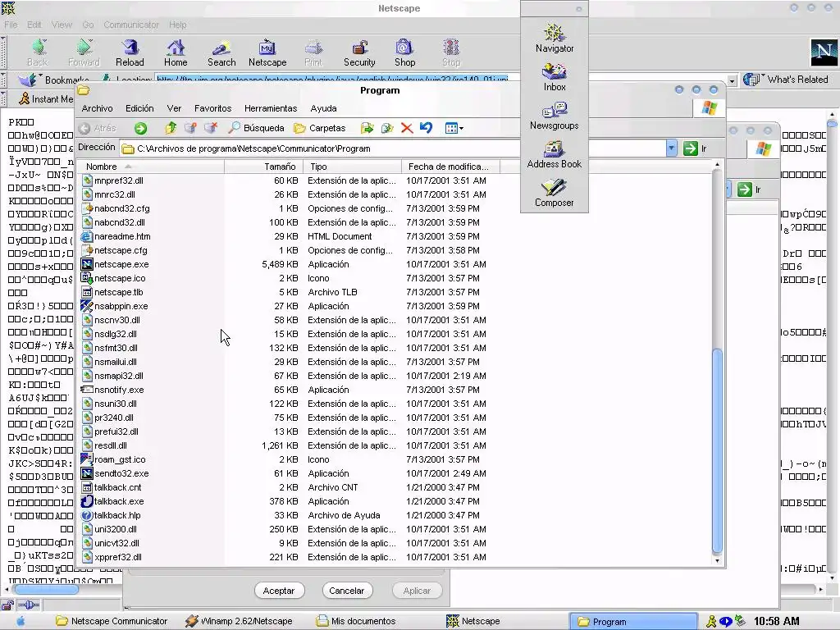Open the Ayuda menu
Viewport: 840px width, 630px height.
[323, 108]
